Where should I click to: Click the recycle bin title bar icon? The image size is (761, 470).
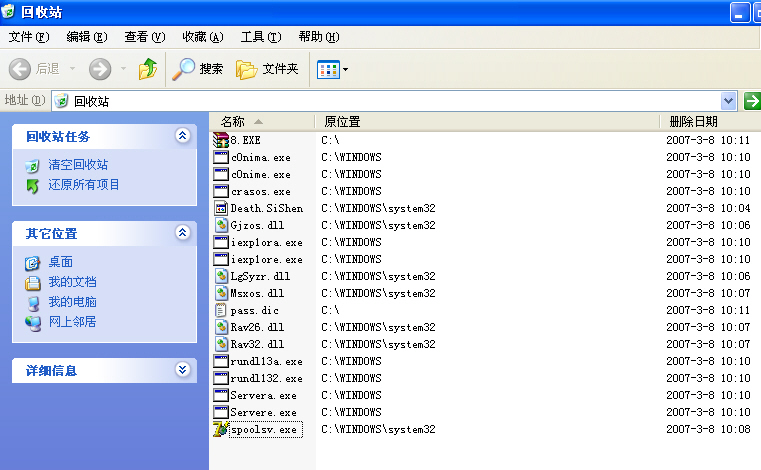pos(8,11)
